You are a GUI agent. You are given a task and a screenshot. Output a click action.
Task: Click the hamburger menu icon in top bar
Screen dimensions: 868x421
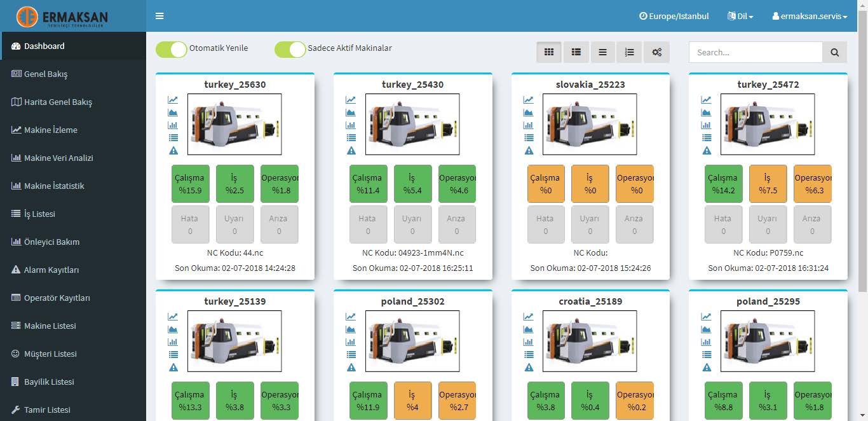[159, 16]
